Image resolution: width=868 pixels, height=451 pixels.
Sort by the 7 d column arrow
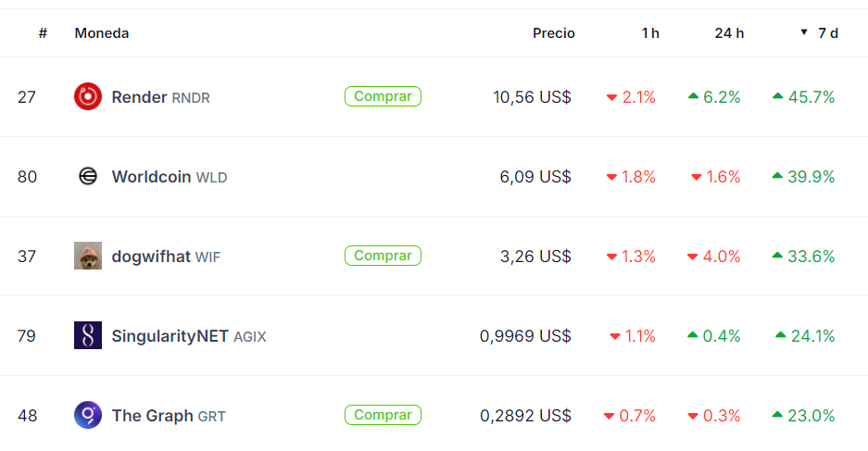tap(804, 32)
